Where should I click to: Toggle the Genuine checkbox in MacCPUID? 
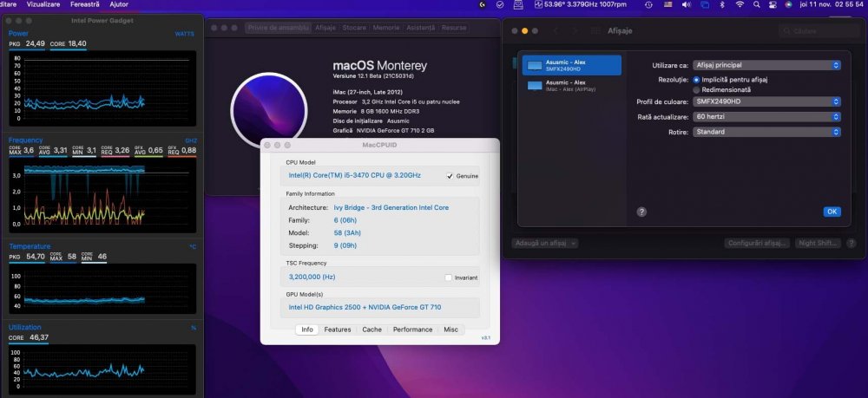tap(450, 176)
